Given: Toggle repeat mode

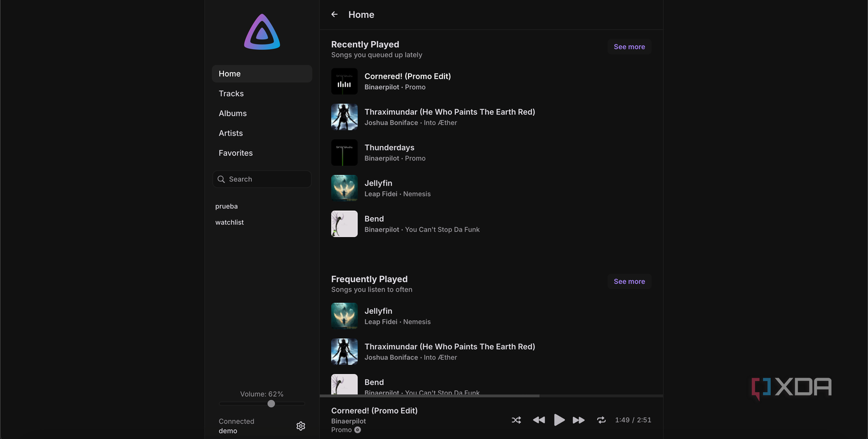Looking at the screenshot, I should click(601, 420).
